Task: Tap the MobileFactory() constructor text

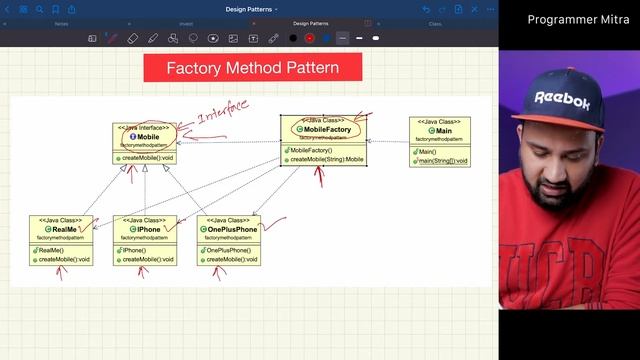Action: click(311, 150)
